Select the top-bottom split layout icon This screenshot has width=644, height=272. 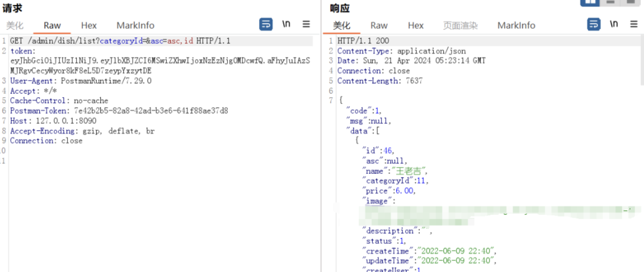click(610, 2)
